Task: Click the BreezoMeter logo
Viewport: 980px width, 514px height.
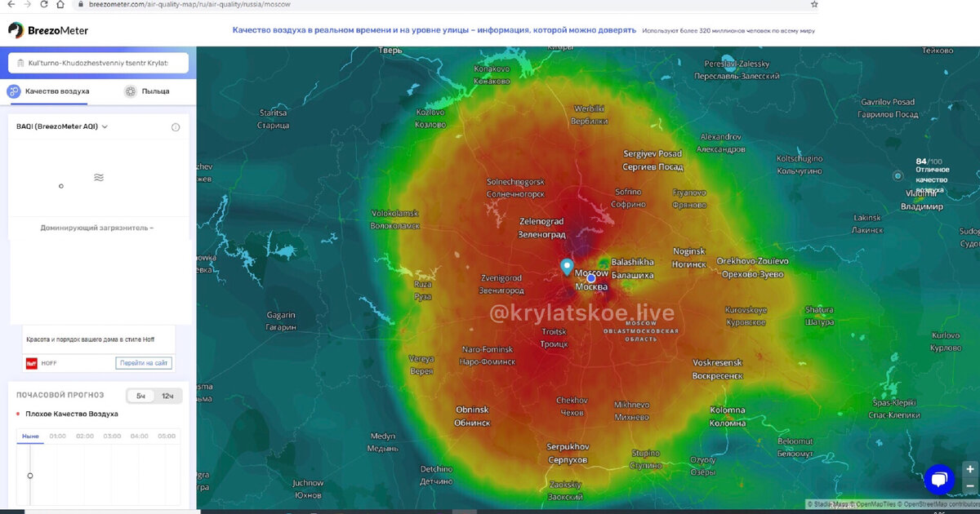Action: (48, 30)
